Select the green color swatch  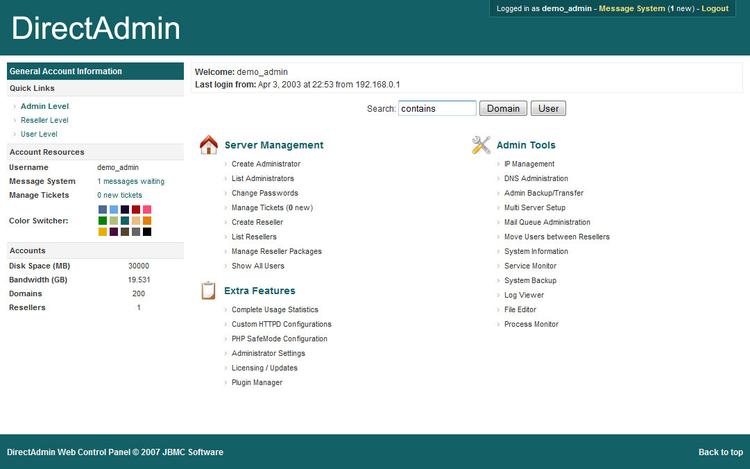point(102,220)
